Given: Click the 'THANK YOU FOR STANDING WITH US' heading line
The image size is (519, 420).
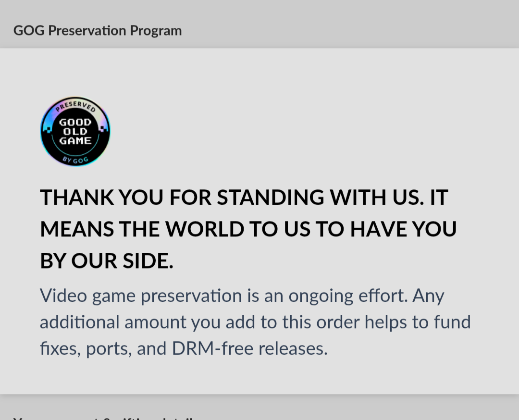Looking at the screenshot, I should tap(244, 197).
